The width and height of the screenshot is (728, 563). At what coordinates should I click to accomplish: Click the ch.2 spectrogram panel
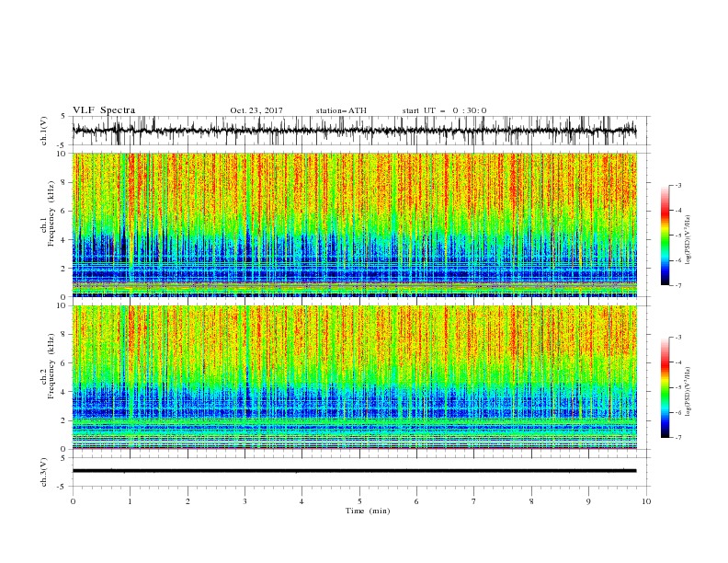(x=354, y=377)
